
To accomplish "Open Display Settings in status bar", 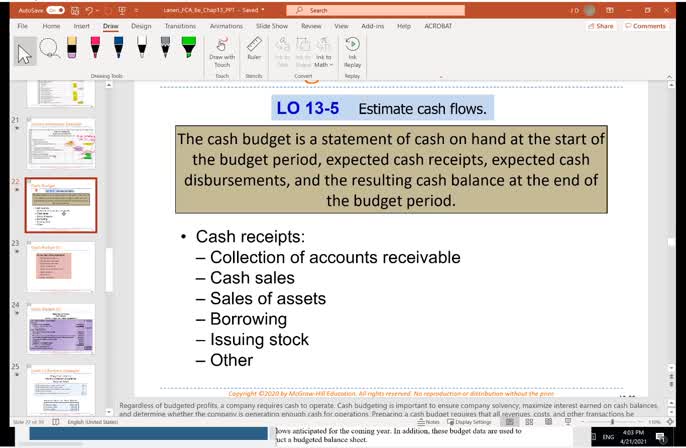I will (469, 422).
